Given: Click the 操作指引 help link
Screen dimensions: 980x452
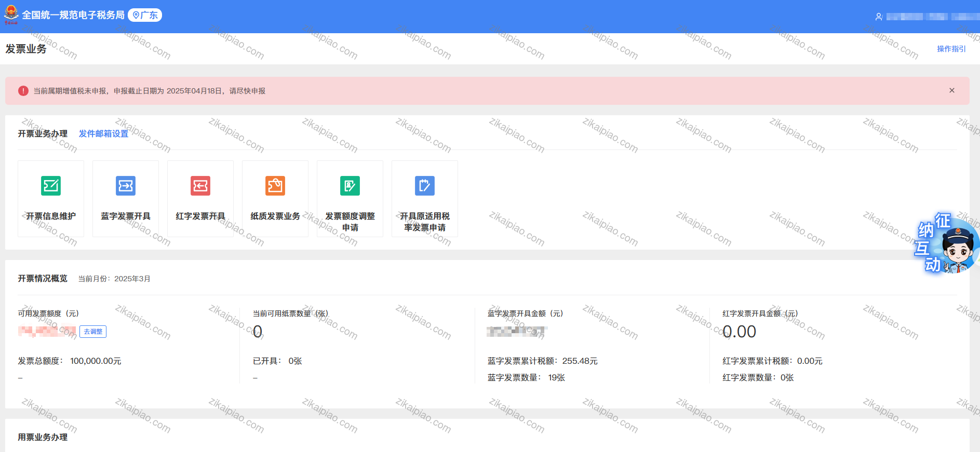Looking at the screenshot, I should (951, 49).
